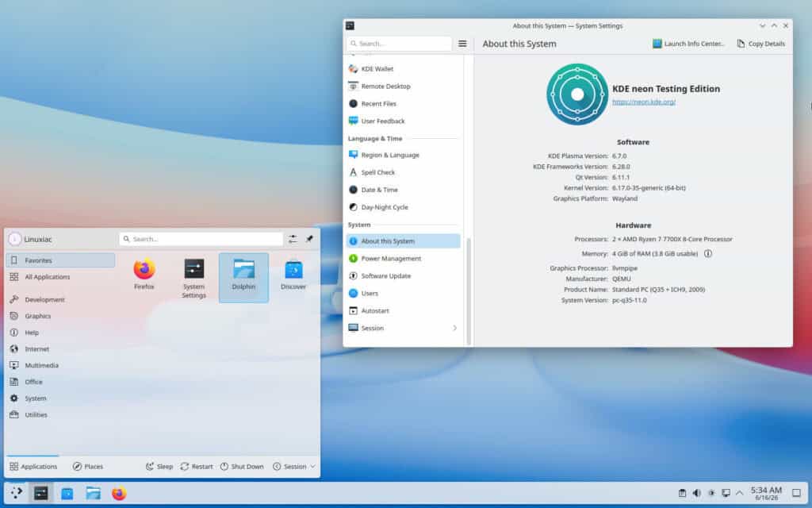This screenshot has width=812, height=508.
Task: Open the Development category
Action: click(x=60, y=299)
